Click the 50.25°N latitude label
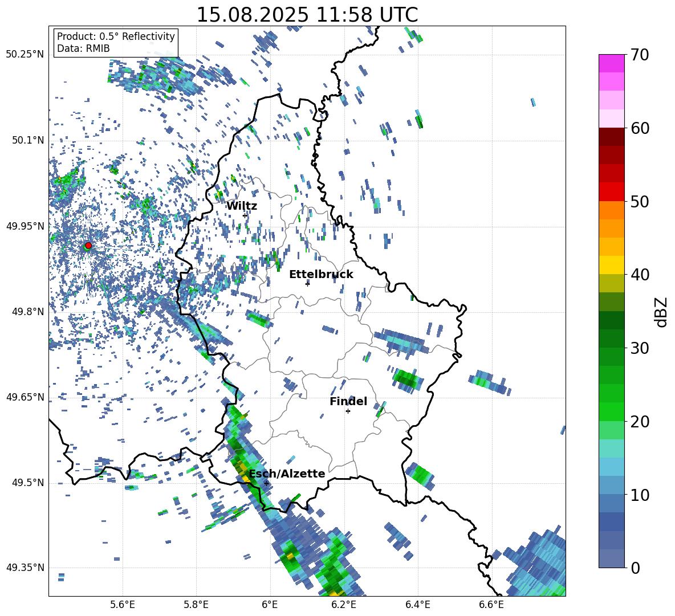Viewport: 675px width, 616px height. (x=25, y=55)
